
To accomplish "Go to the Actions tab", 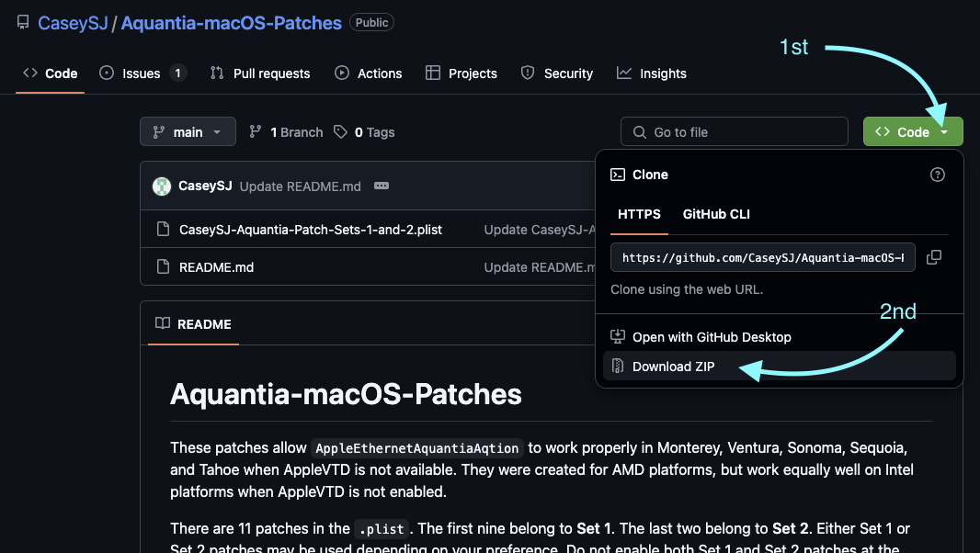I will [368, 73].
